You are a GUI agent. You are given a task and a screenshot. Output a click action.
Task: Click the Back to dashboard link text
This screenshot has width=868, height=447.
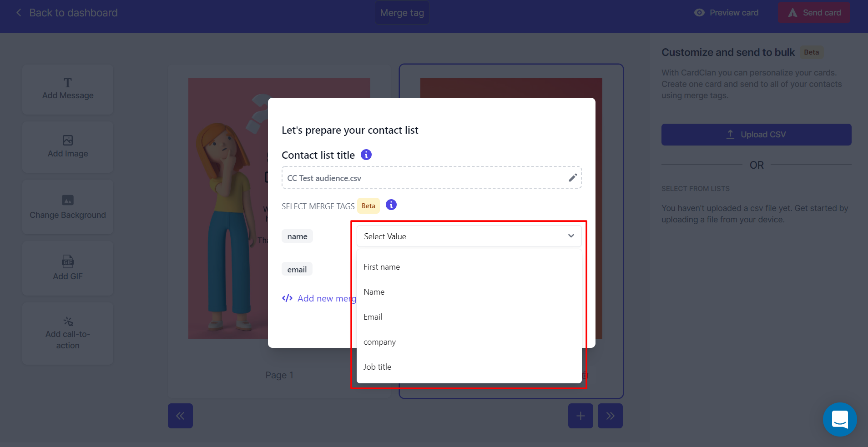(x=73, y=13)
